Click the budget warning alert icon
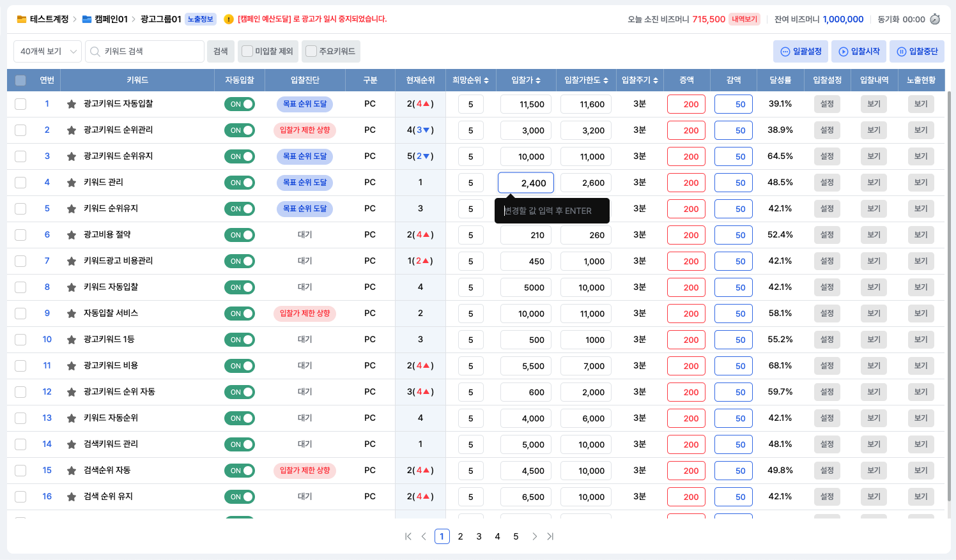Viewport: 956px width, 560px height. coord(229,19)
